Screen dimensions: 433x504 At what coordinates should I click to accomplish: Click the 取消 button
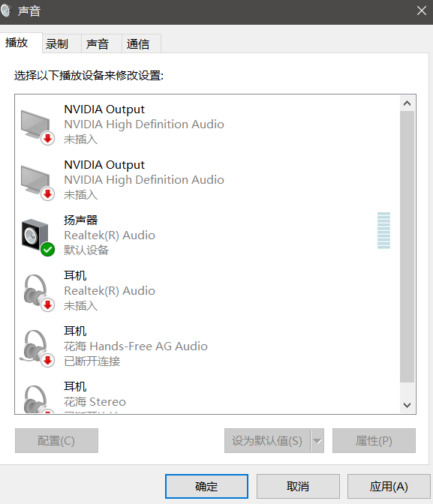pos(298,486)
